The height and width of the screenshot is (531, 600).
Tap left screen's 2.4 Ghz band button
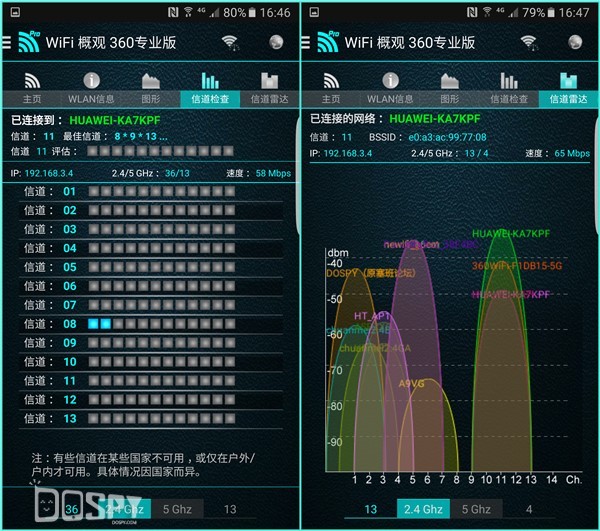(x=124, y=509)
